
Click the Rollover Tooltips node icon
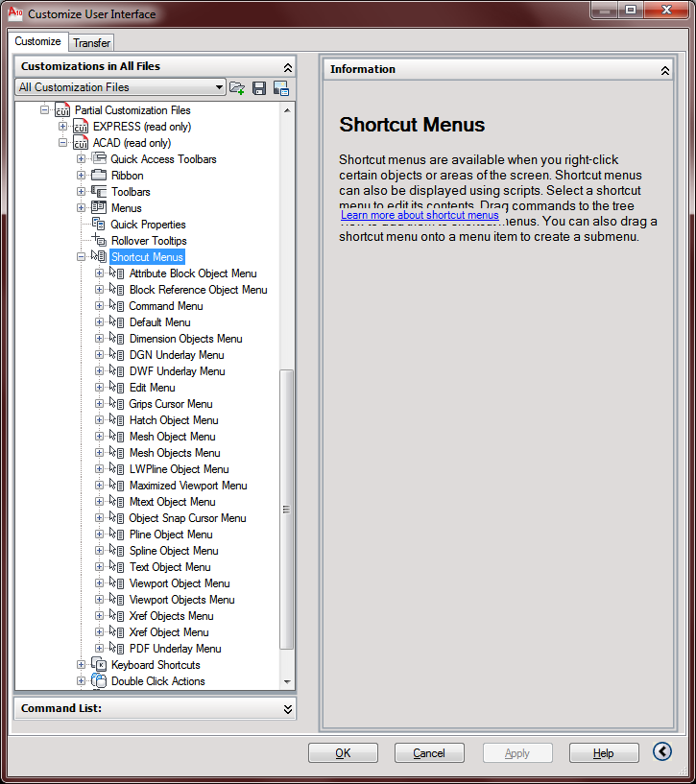coord(99,240)
